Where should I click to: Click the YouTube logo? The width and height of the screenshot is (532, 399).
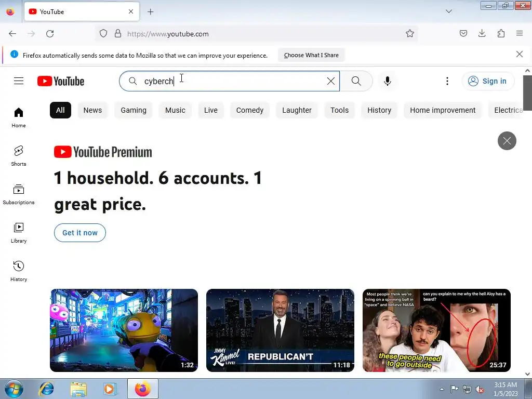(61, 81)
